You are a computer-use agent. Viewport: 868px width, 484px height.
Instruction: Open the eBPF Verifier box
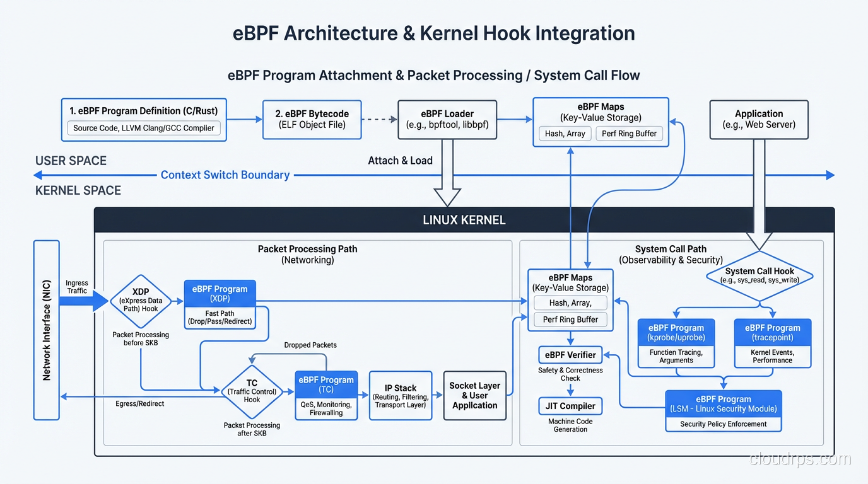point(570,354)
